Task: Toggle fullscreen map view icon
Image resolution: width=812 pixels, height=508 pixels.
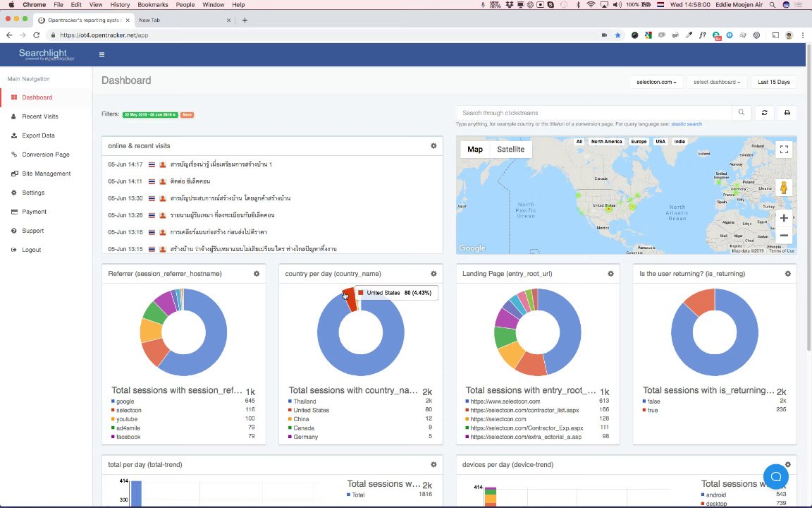Action: (x=784, y=150)
